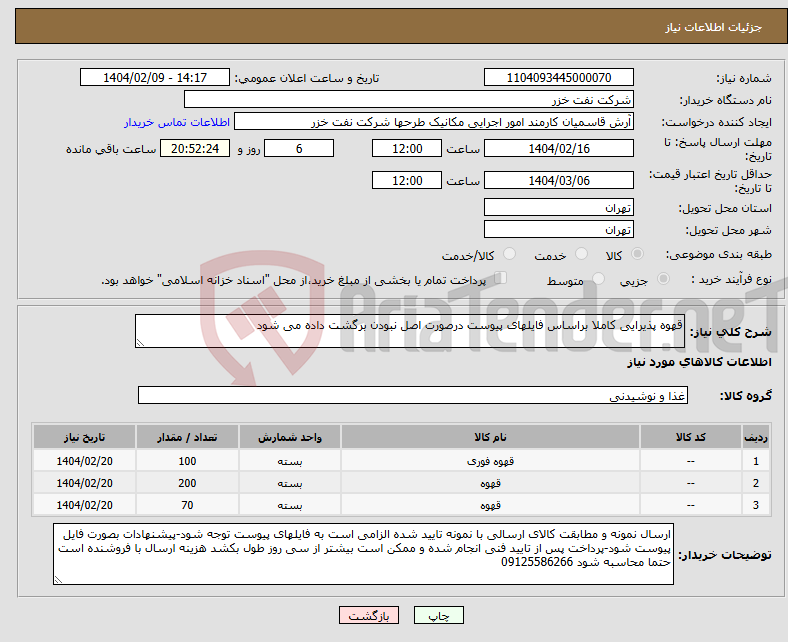The width and height of the screenshot is (788, 642).
Task: Select the متوسط purchase type radio
Action: pos(598,279)
